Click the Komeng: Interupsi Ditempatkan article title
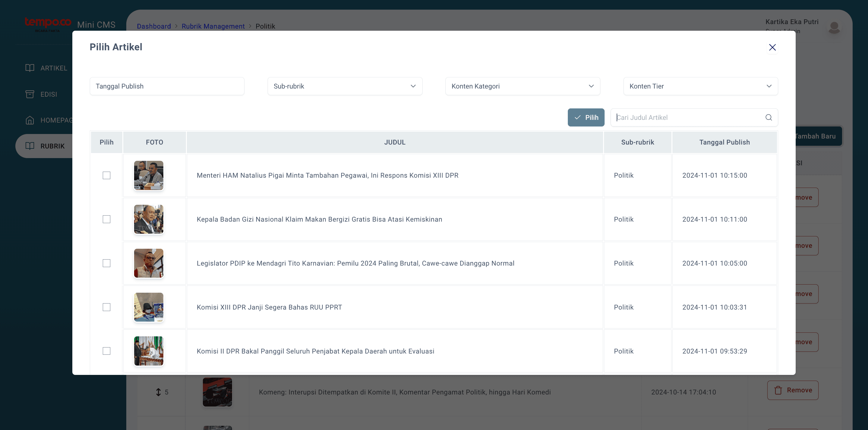868x430 pixels. [405, 392]
